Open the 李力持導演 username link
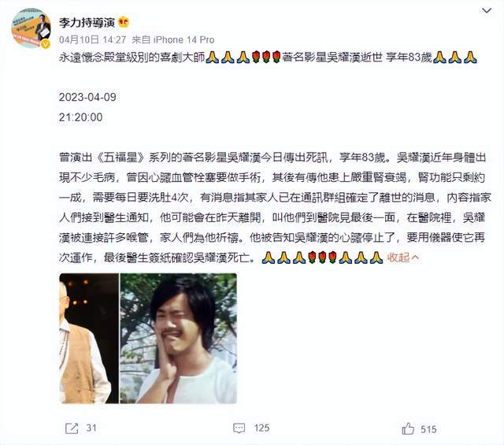This screenshot has width=504, height=445. 87,23
